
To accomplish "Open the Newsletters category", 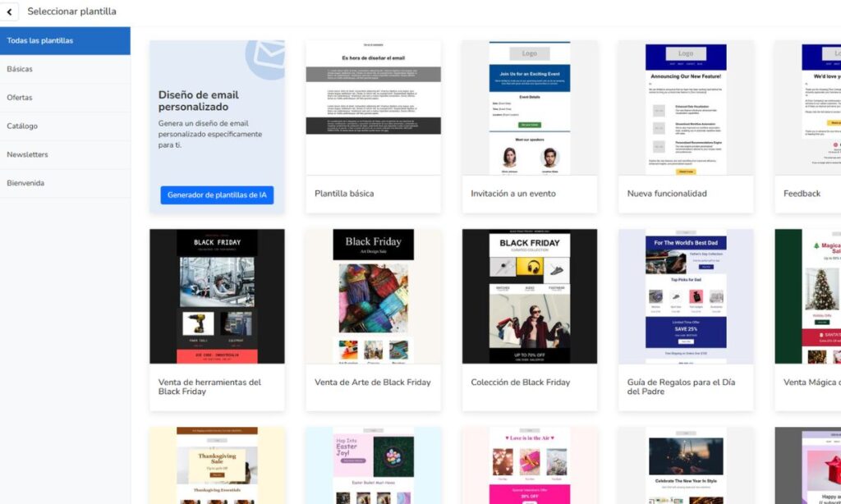I will tap(65, 154).
